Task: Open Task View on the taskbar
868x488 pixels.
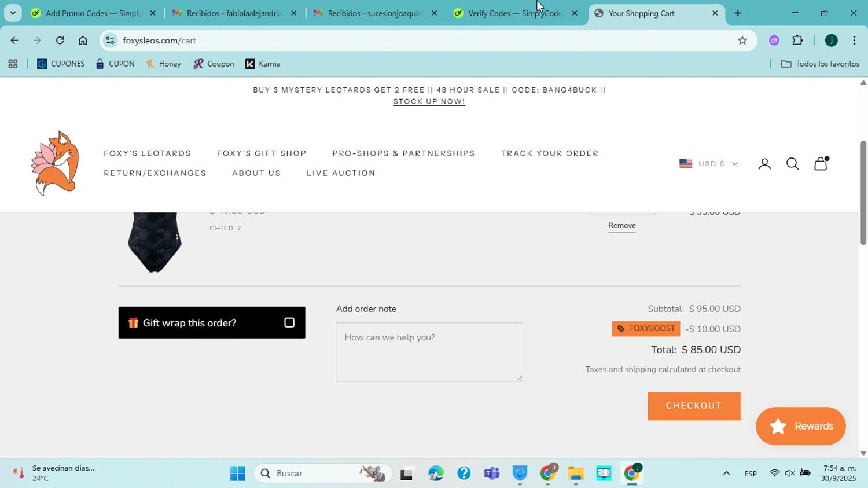Action: (407, 474)
